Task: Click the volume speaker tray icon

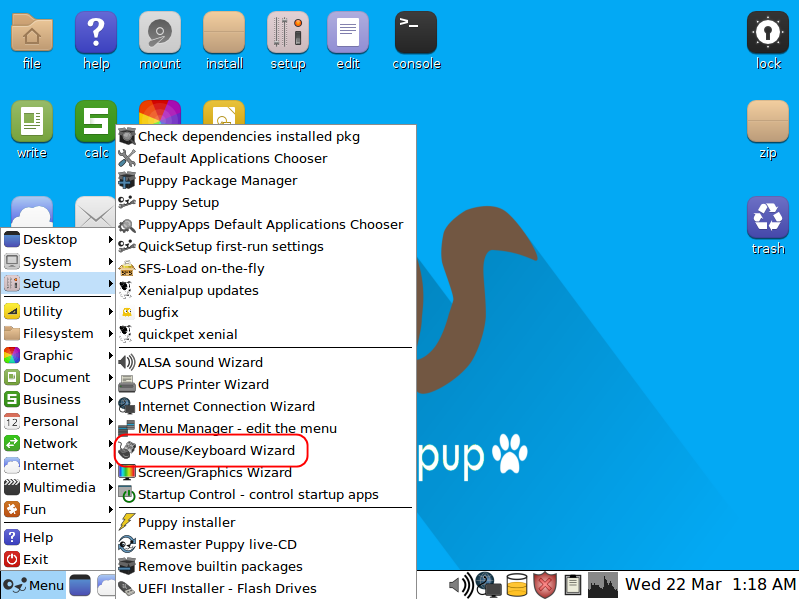Action: point(461,585)
